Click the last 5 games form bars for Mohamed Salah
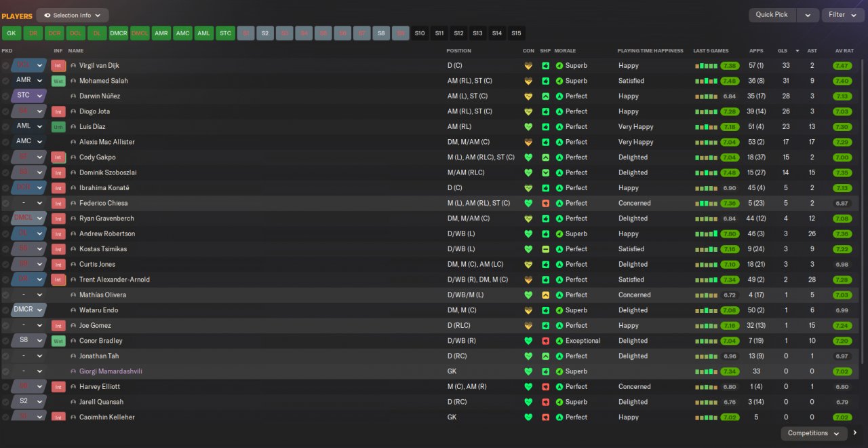 tap(706, 81)
